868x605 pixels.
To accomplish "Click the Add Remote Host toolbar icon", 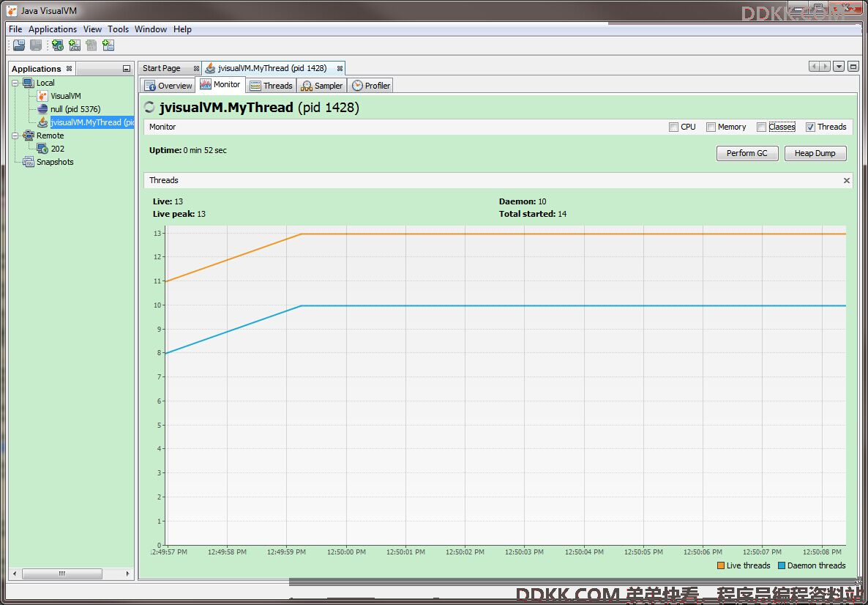I will click(x=58, y=45).
